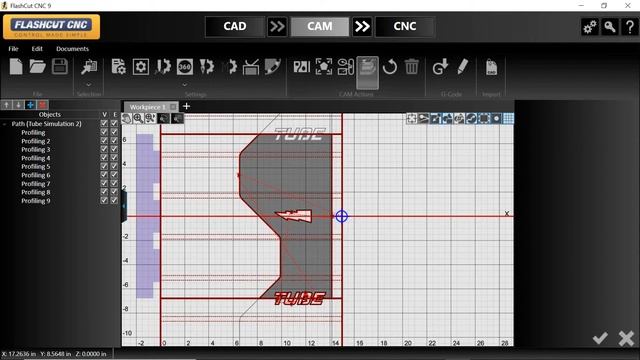Toggle E checkbox for Profiling 8
640x360 pixels.
[114, 192]
